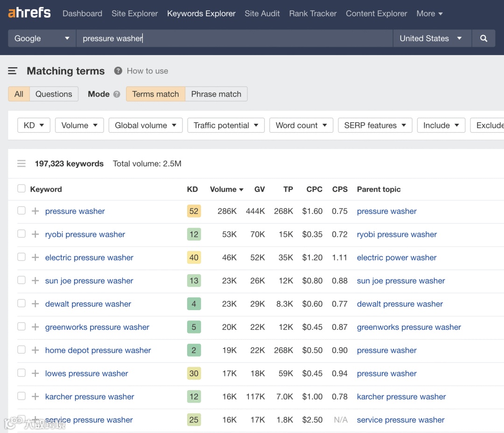This screenshot has height=433, width=504.
Task: Open Site Audit in top navigation
Action: point(262,14)
